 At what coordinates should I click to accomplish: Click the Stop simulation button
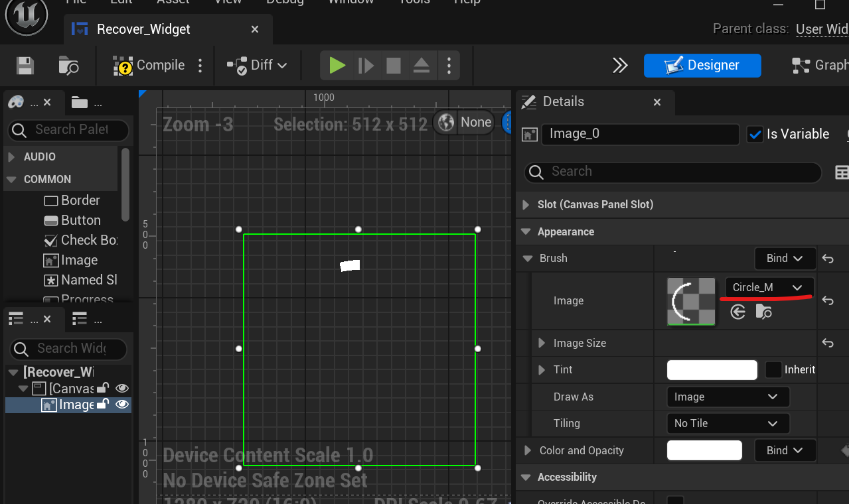(x=394, y=65)
